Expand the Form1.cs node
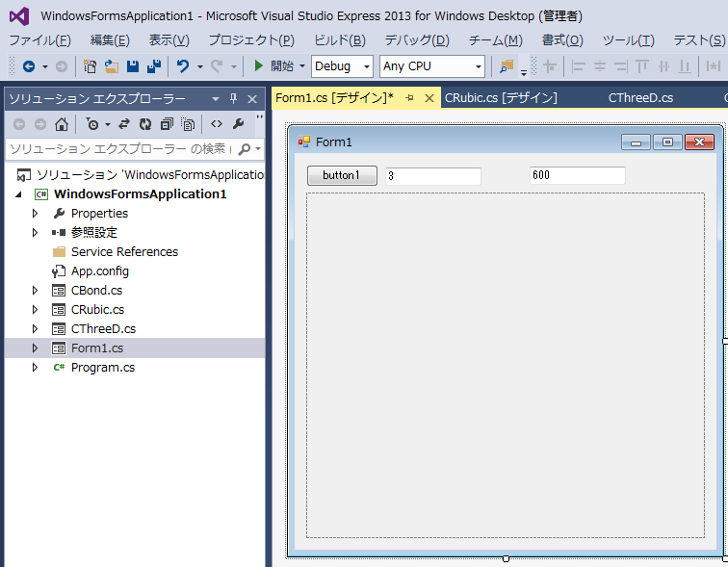Image resolution: width=728 pixels, height=567 pixels. 35,348
